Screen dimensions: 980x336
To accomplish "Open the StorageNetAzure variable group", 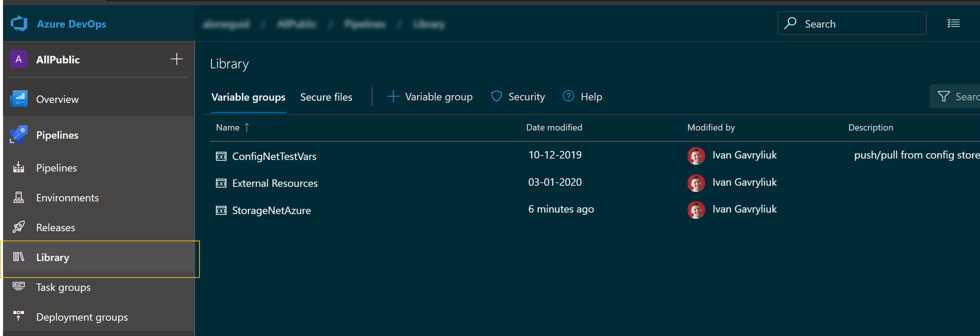I will point(271,210).
